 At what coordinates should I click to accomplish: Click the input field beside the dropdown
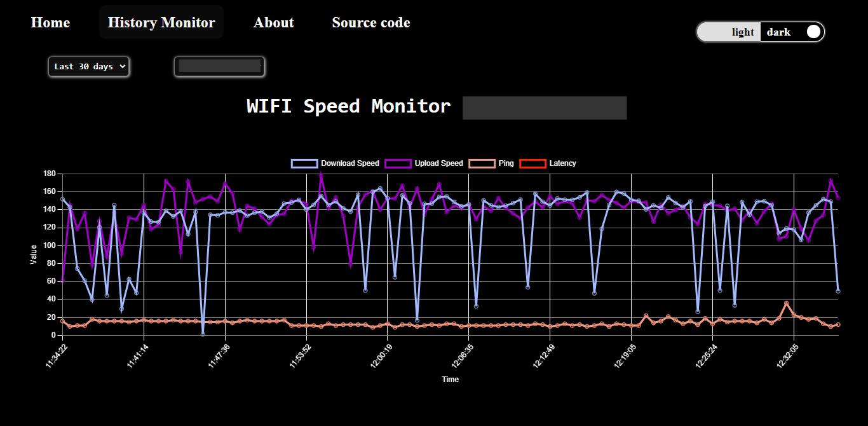tap(219, 66)
